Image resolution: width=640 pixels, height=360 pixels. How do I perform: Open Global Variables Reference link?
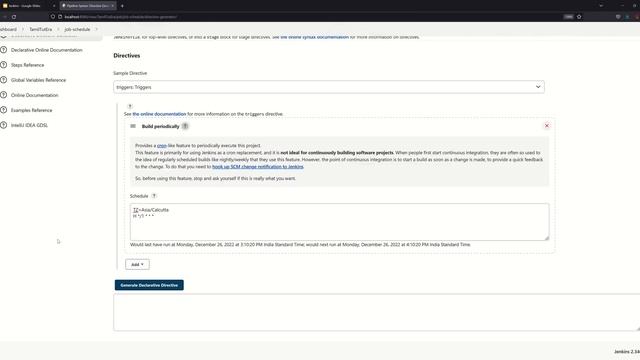(38, 80)
